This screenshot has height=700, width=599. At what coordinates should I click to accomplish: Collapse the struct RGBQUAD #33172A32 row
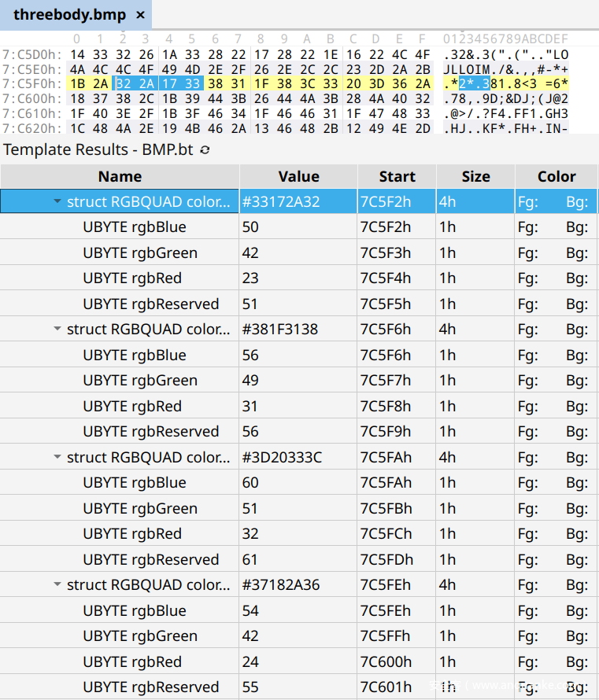[57, 202]
